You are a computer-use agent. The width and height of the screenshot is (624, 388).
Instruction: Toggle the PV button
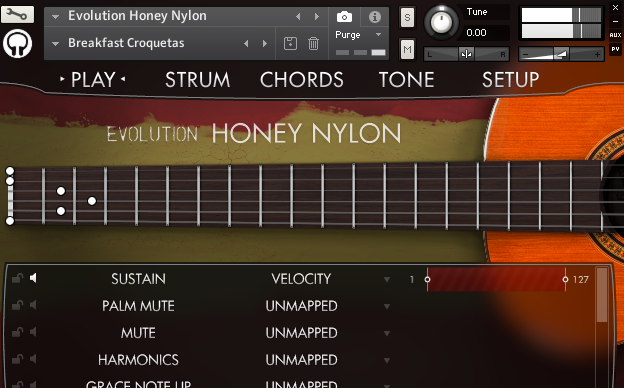(x=615, y=49)
